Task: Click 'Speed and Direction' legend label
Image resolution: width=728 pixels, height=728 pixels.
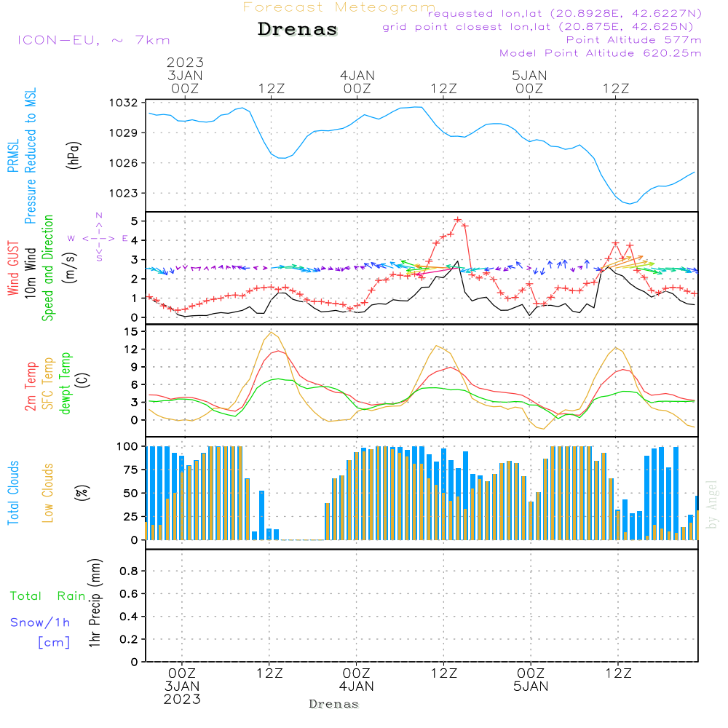Action: pos(48,268)
